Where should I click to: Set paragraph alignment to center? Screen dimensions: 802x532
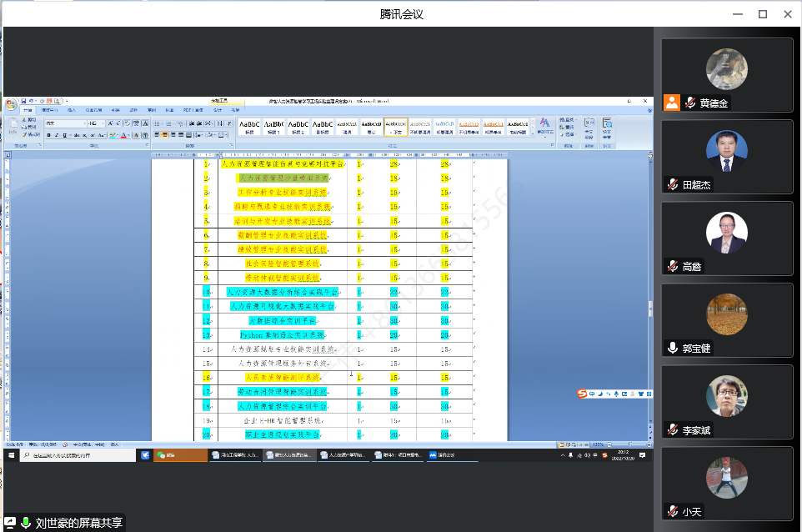(x=165, y=135)
